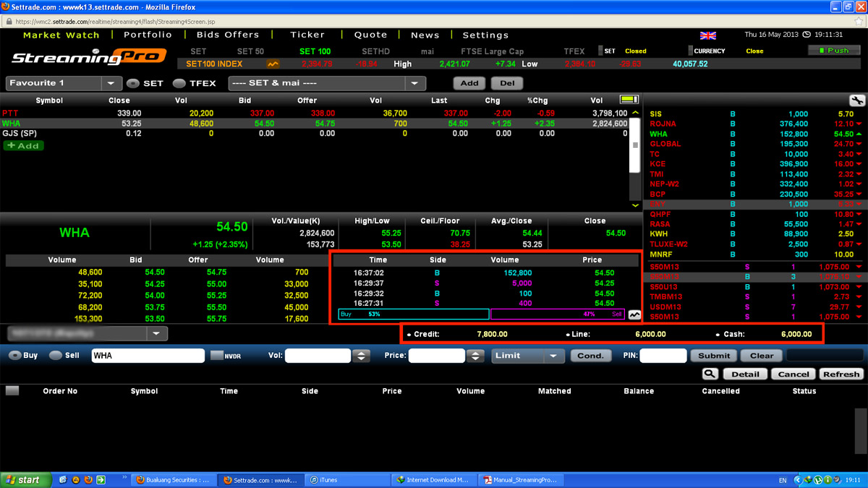Click the SET100 index chart icon
This screenshot has width=868, height=488.
pos(273,64)
